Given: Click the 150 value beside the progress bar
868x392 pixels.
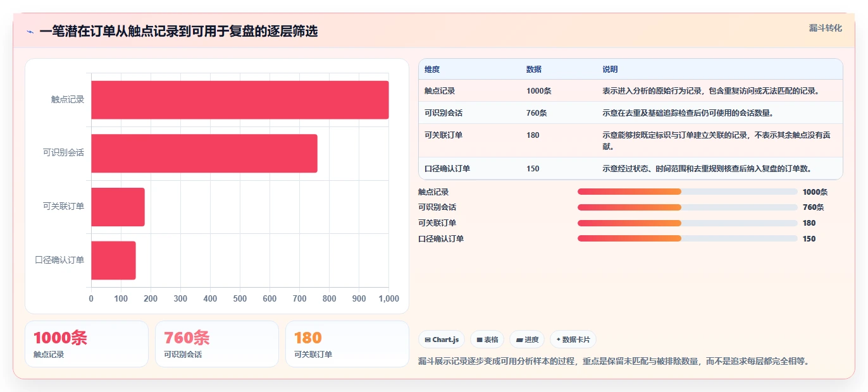Looking at the screenshot, I should [x=809, y=239].
